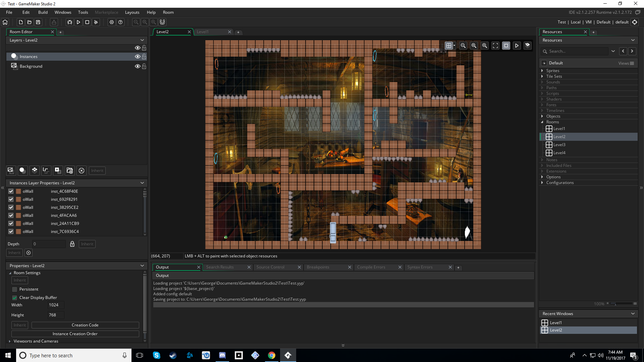
Task: Center and fit room in view
Action: pos(495,46)
